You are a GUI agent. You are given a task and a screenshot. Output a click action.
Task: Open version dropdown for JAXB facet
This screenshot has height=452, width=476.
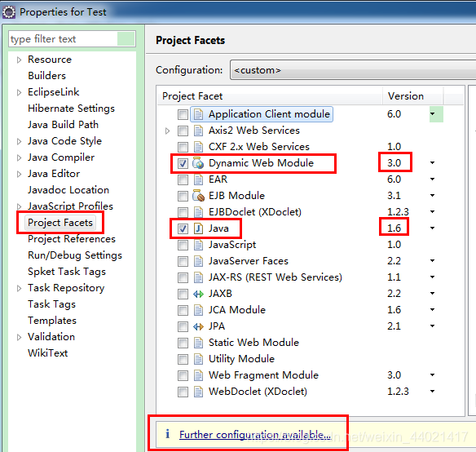click(432, 294)
